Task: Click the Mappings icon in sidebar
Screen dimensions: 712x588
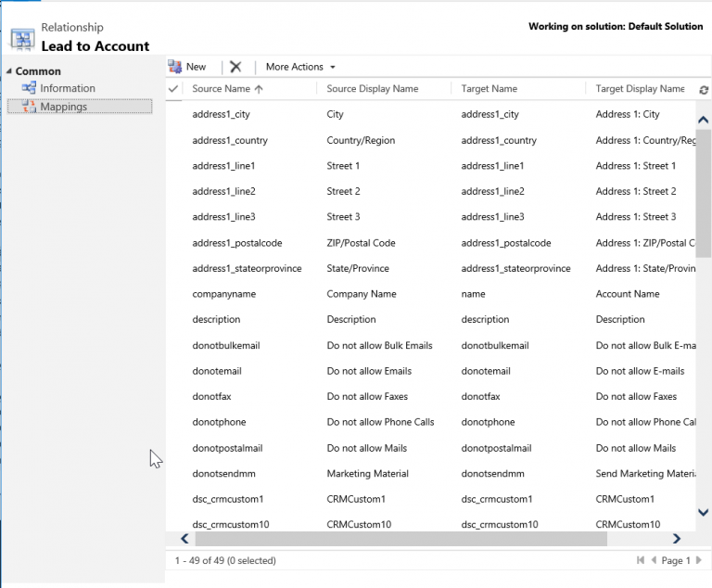Action: pyautogui.click(x=28, y=107)
